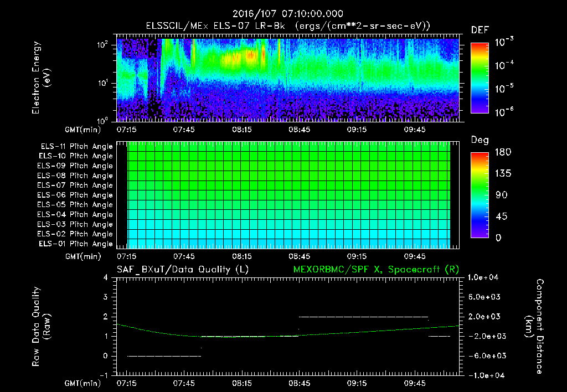Click the 10^1 energy axis tick label
Screen dimensions: 567x392
click(103, 83)
